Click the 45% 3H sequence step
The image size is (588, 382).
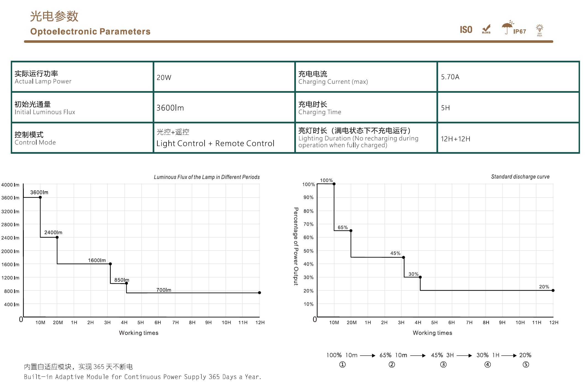coord(442,355)
